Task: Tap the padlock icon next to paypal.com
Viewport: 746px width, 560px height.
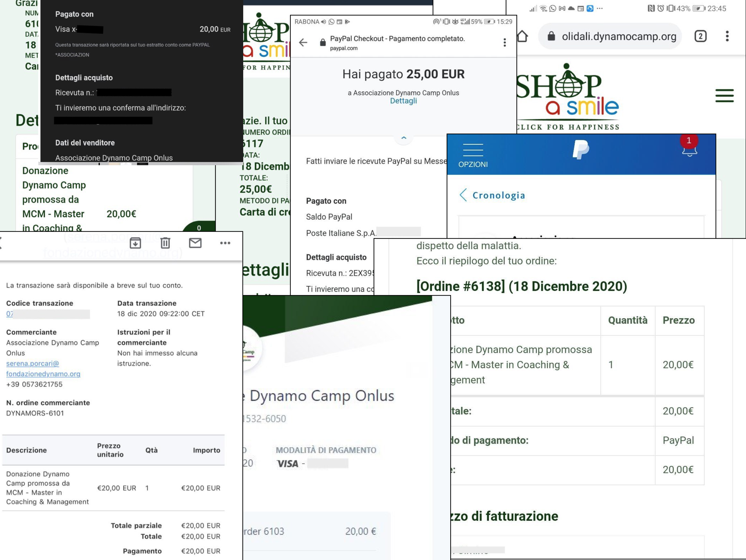Action: coord(323,42)
